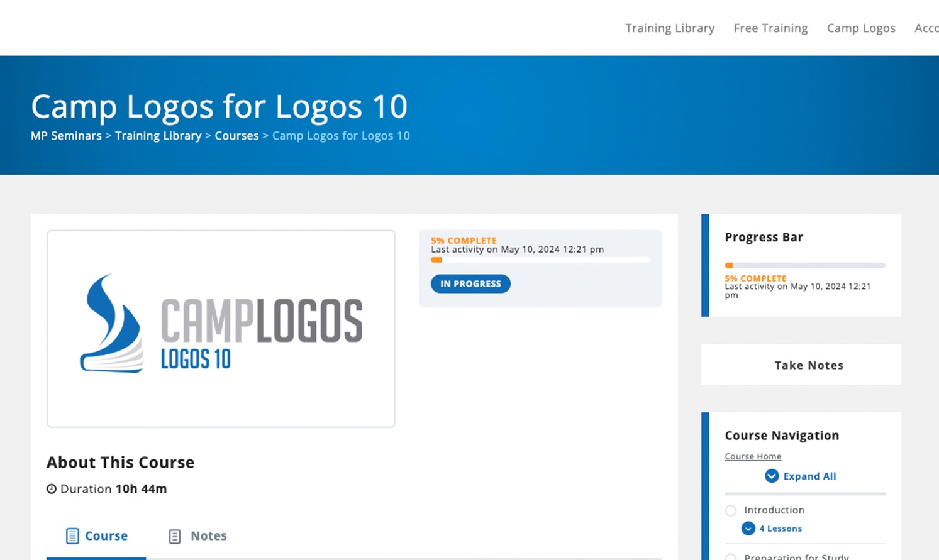Expand the 4 Lessons chevron icon
The image size is (939, 560).
point(748,529)
